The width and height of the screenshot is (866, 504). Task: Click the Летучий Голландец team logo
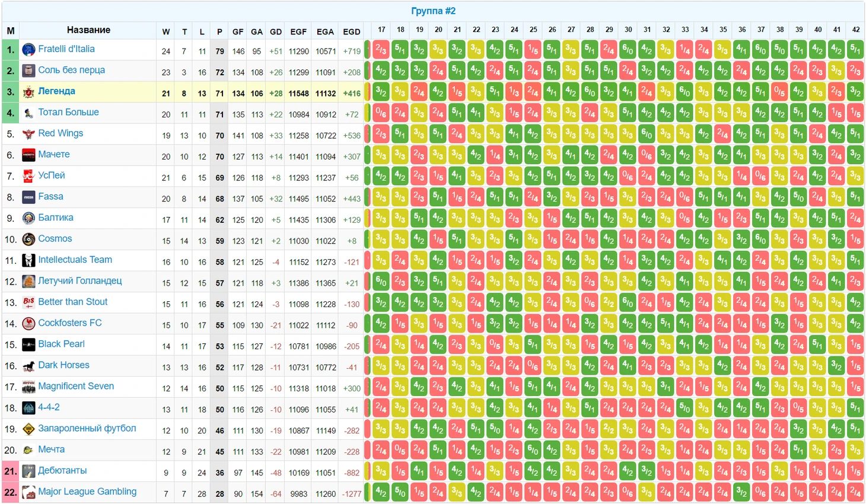tap(28, 282)
